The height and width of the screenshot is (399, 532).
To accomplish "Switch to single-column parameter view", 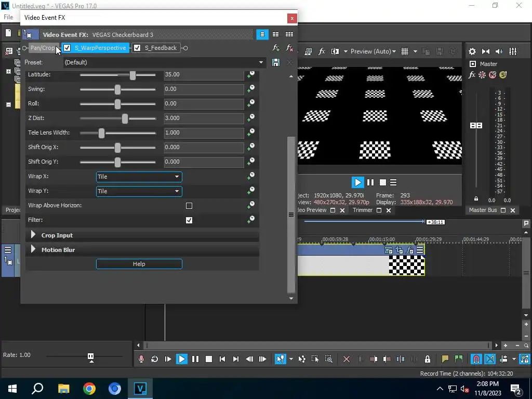I will click(x=262, y=34).
